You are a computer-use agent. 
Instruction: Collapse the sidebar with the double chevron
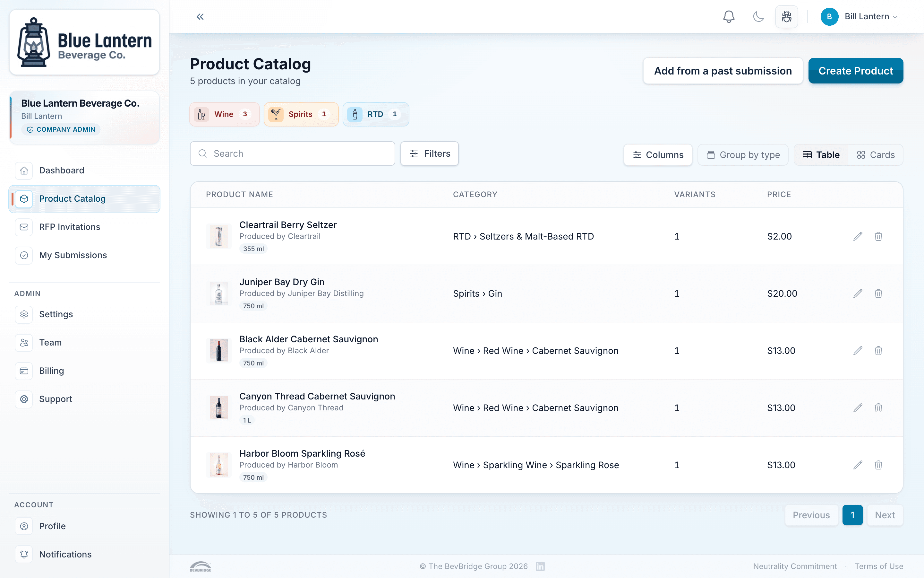200,16
